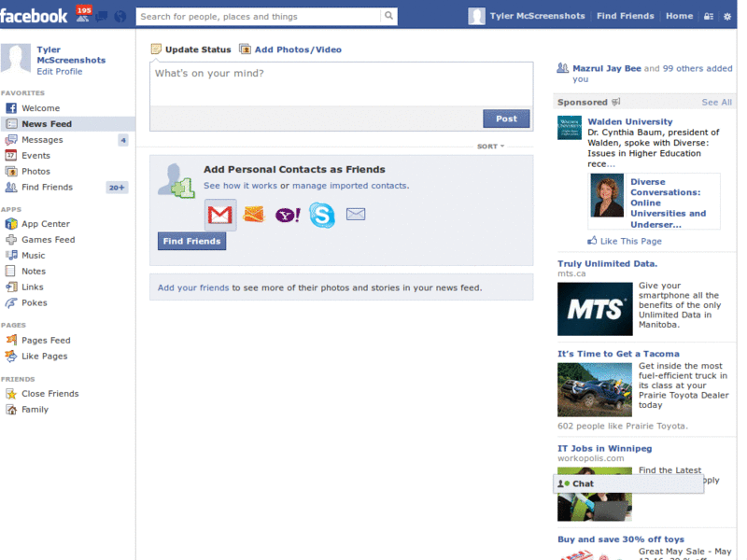
Task: Select News Feed in sidebar
Action: pos(67,124)
